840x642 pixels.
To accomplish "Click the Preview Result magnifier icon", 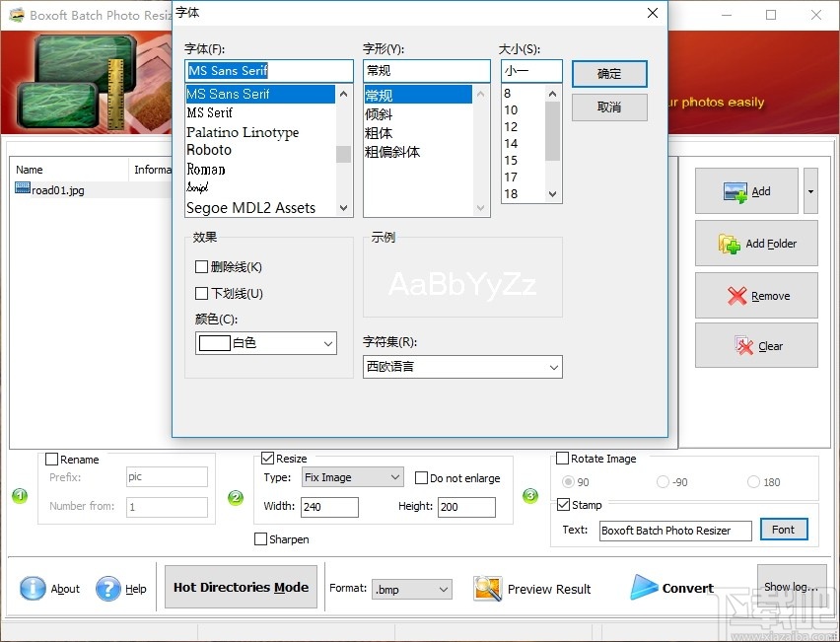I will point(486,588).
